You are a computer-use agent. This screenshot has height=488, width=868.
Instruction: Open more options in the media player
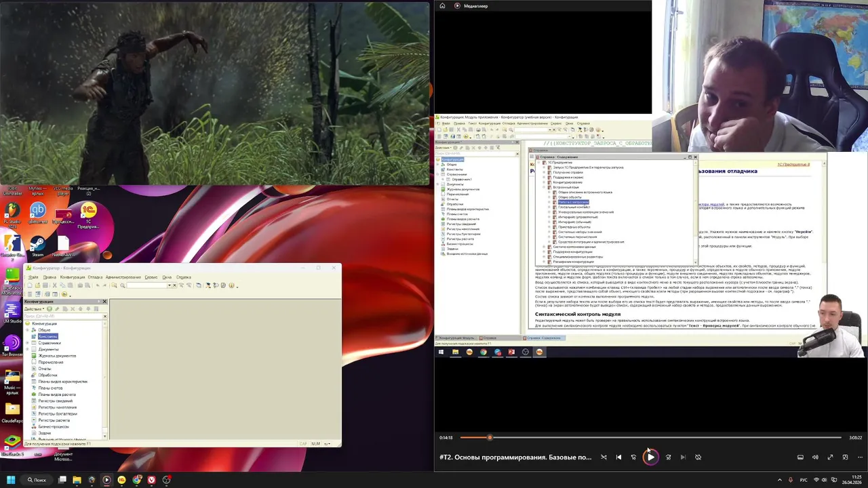coord(859,457)
